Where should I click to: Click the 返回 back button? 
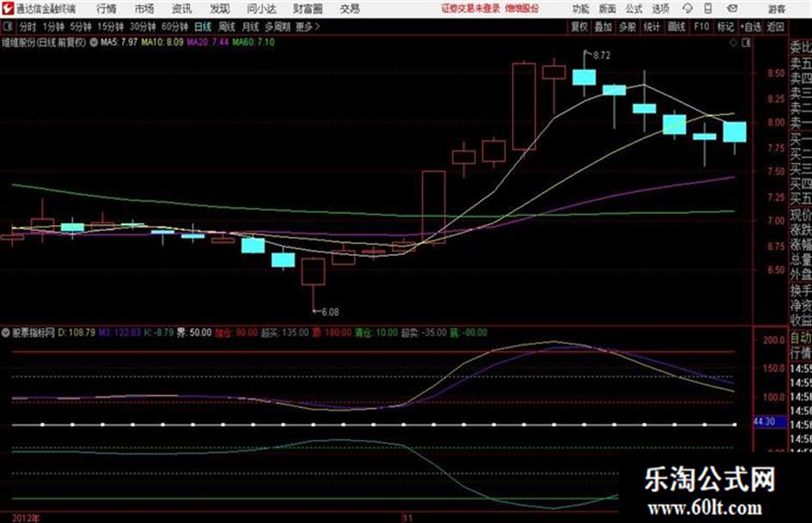click(775, 27)
